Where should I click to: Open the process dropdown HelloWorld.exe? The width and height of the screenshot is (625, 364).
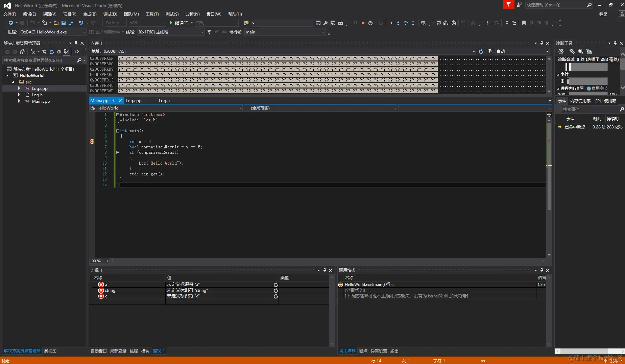[x=53, y=32]
